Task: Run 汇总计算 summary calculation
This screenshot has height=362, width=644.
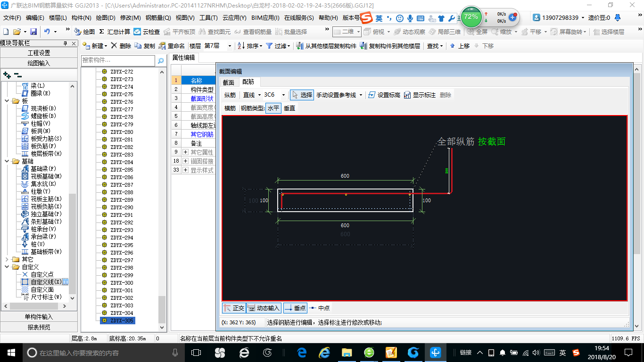Action: (115, 32)
